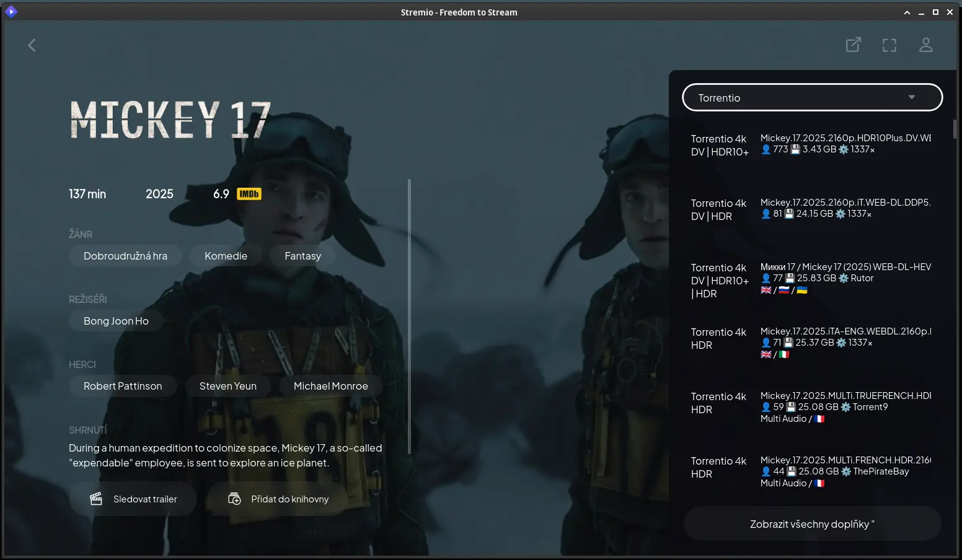Click the movie summary text

[x=226, y=455]
